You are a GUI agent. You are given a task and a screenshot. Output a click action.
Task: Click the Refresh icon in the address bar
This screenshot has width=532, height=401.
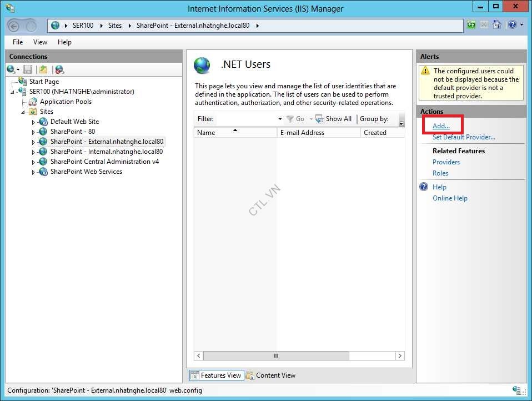(x=471, y=24)
